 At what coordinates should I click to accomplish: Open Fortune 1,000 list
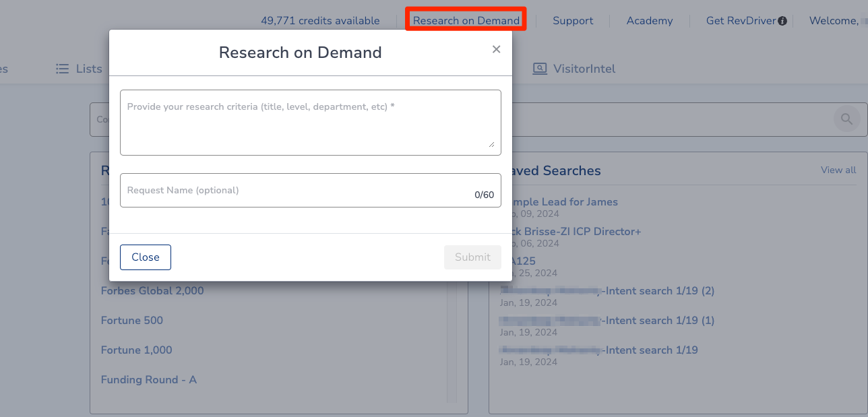click(x=137, y=350)
